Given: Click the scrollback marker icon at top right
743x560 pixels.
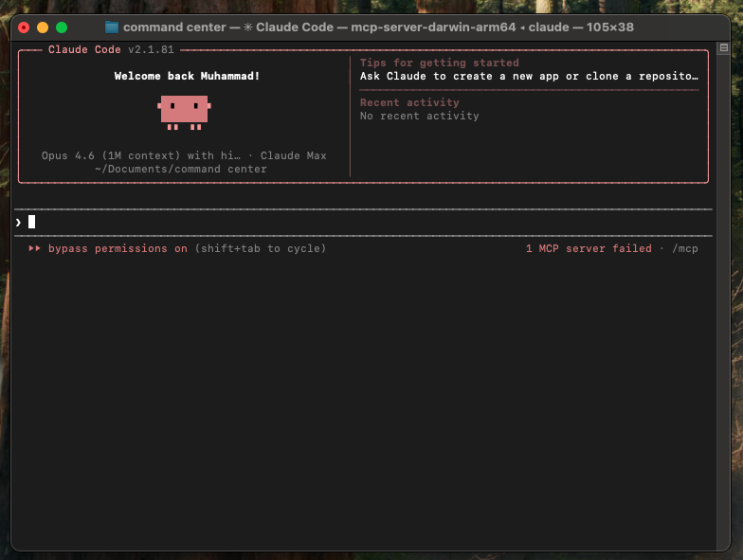Looking at the screenshot, I should tap(723, 46).
